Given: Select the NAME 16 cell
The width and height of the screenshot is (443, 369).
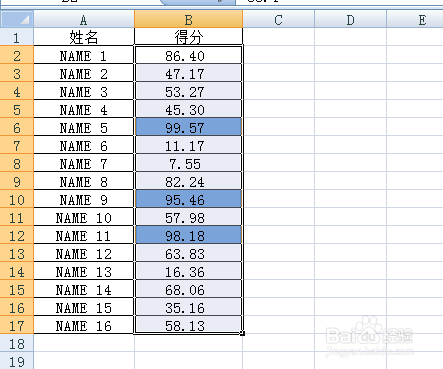Looking at the screenshot, I should tap(84, 325).
